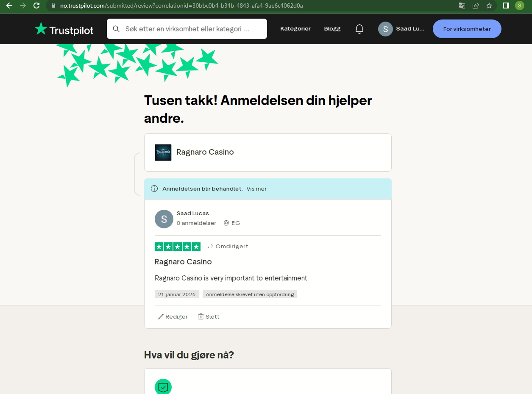532x394 pixels.
Task: Open the Saad Lu... account menu
Action: pos(401,29)
